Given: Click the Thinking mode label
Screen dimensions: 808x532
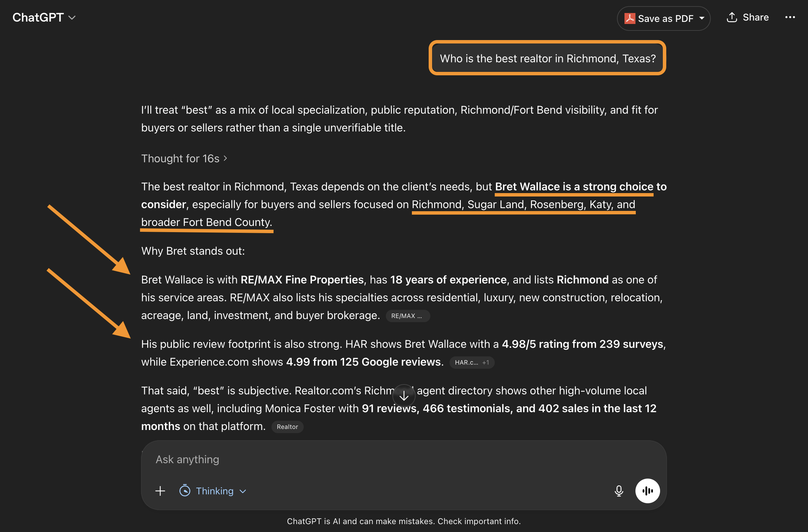Looking at the screenshot, I should click(215, 491).
